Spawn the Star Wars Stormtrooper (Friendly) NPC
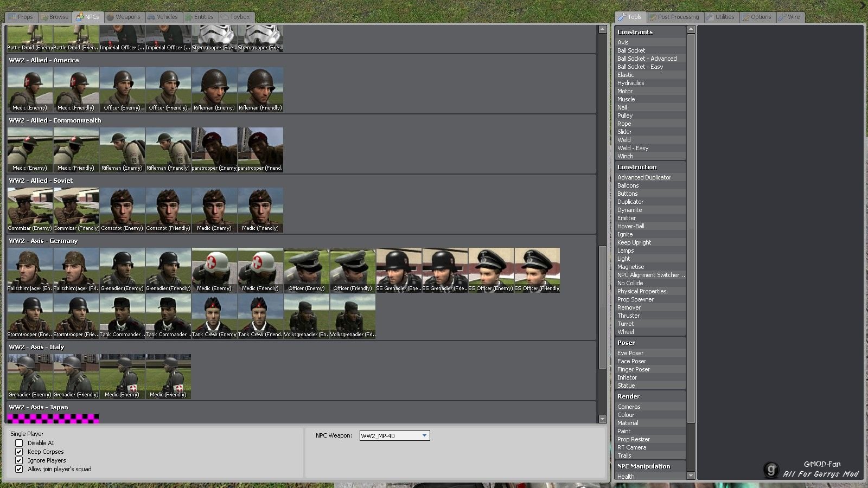This screenshot has height=488, width=868. coord(260,38)
